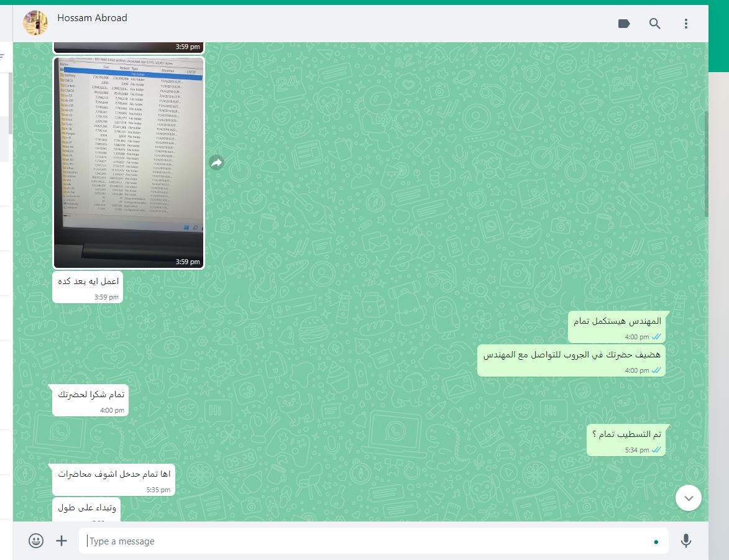The width and height of the screenshot is (729, 560).
Task: Open Hossam Abroad's profile picture
Action: point(35,23)
